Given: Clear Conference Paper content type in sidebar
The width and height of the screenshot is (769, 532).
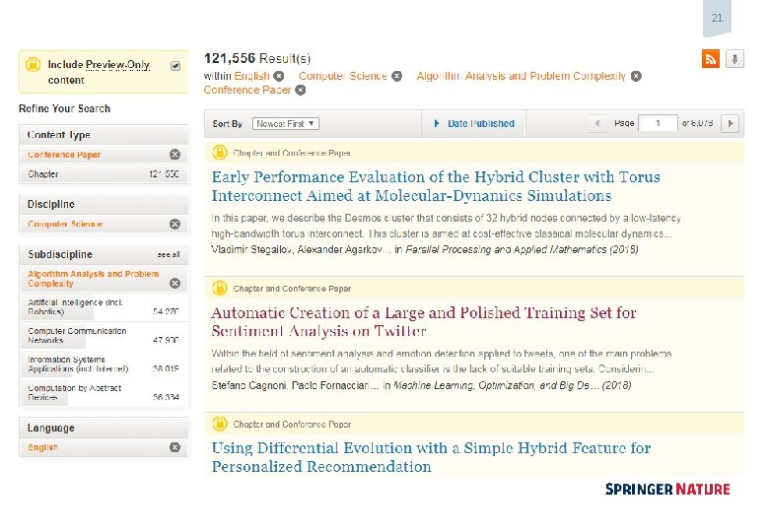Looking at the screenshot, I should coord(175,155).
